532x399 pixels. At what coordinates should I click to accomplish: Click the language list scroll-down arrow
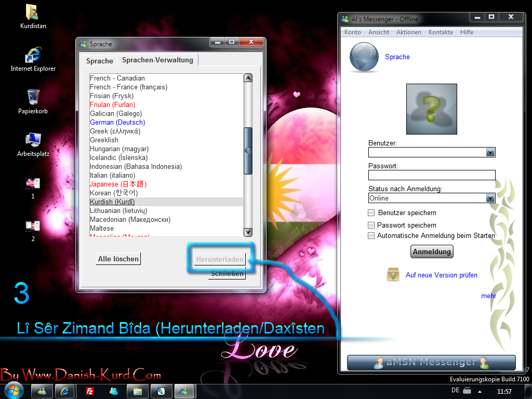248,232
